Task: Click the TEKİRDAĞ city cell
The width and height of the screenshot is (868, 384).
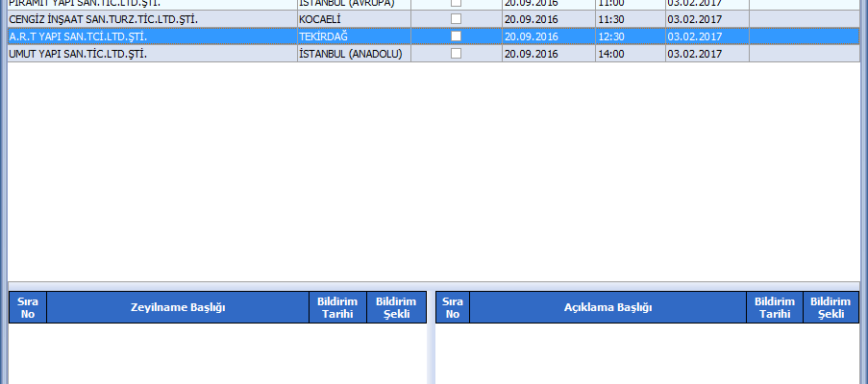Action: [325, 36]
